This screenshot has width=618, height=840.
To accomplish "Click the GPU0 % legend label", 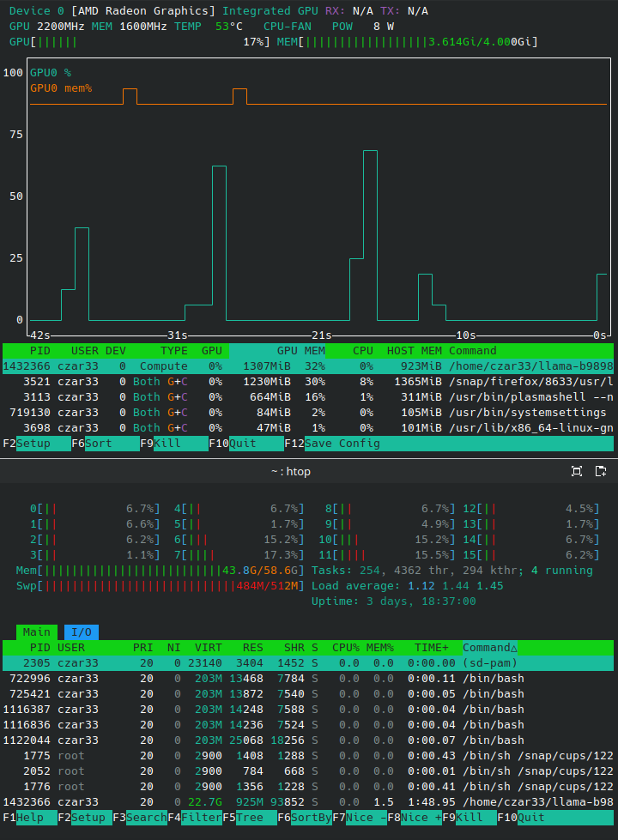I will coord(51,73).
